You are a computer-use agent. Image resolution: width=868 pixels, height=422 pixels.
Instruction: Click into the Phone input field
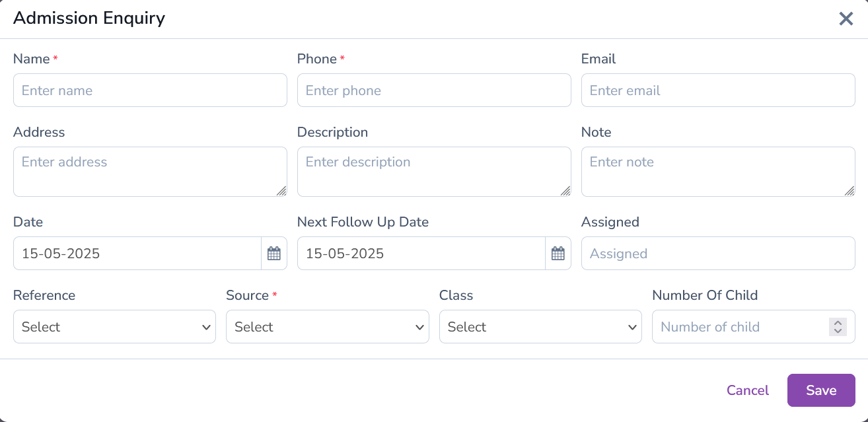434,90
